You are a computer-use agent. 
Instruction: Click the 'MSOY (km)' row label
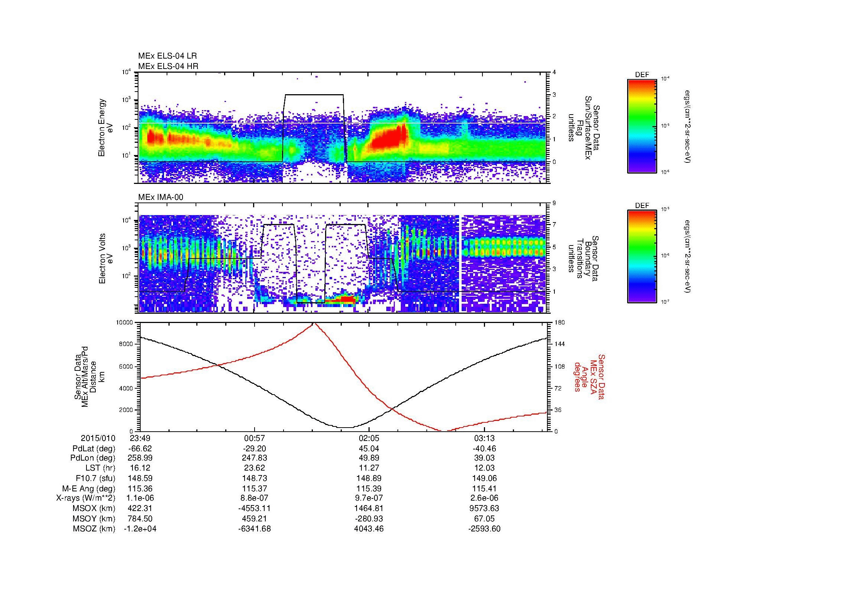94,518
